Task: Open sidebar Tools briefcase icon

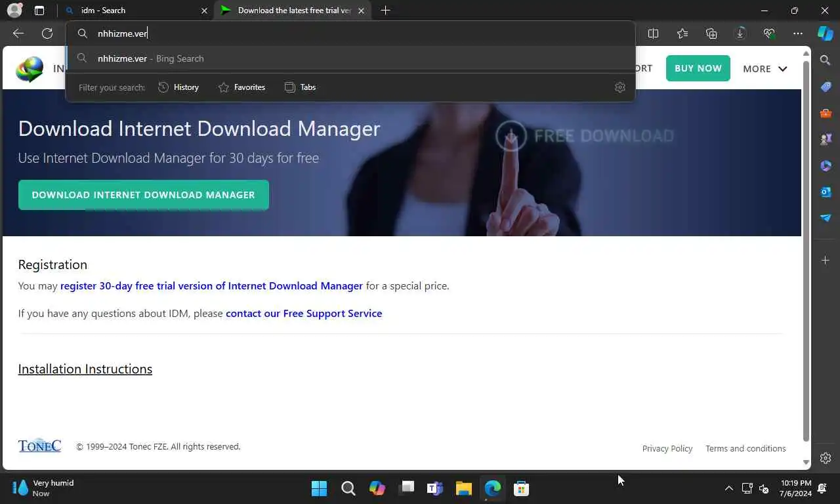Action: pos(826,113)
